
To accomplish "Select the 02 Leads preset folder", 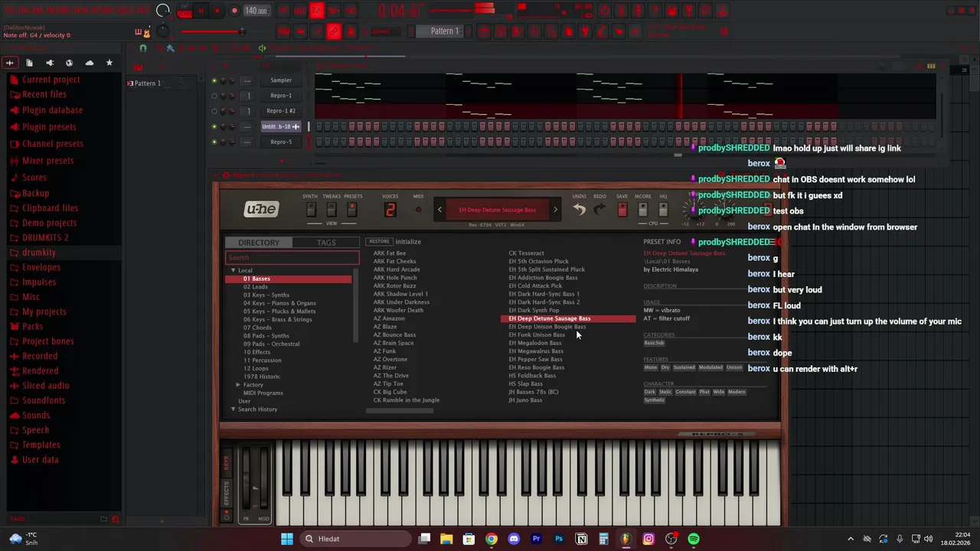I will pos(256,287).
